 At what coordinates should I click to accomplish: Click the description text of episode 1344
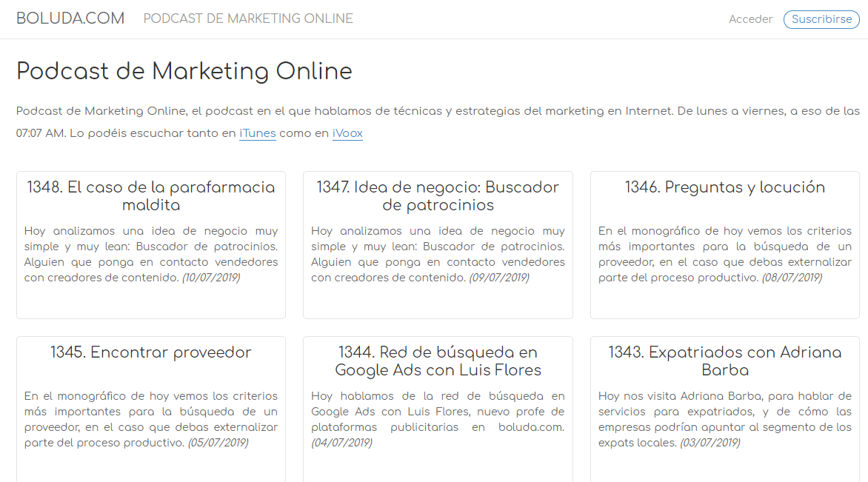(x=438, y=412)
